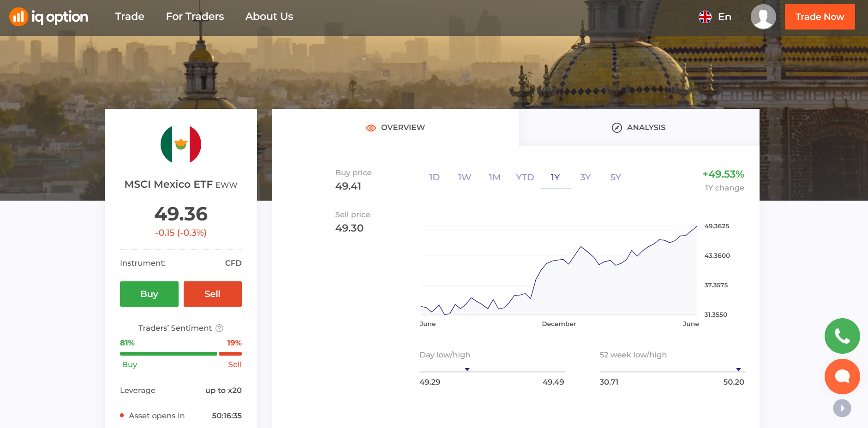Click the Day low/high range marker

(x=467, y=369)
